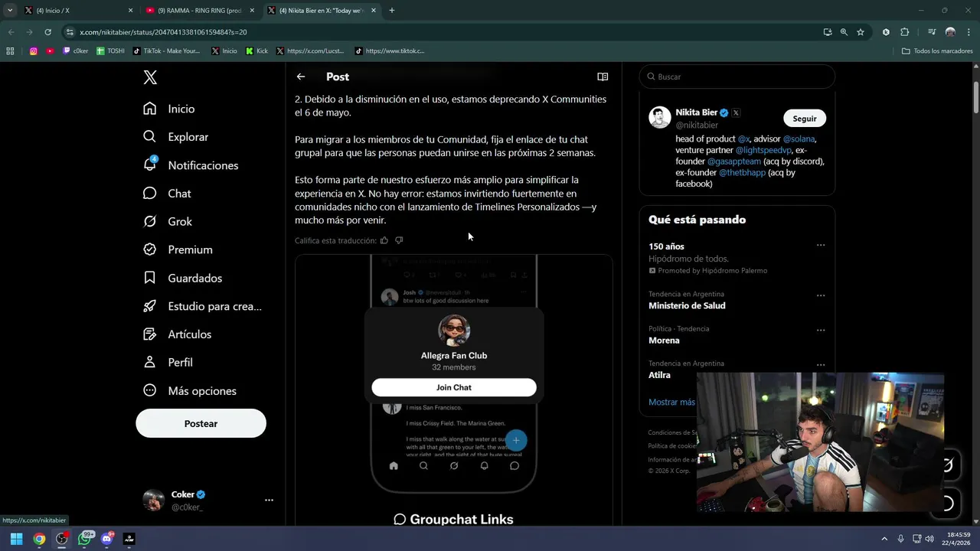Open Chat from the left sidebar

[x=167, y=194]
